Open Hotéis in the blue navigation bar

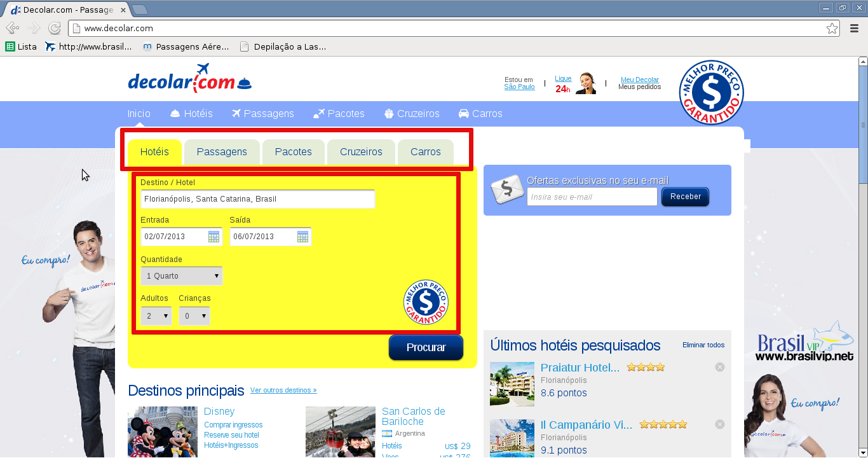click(x=191, y=114)
